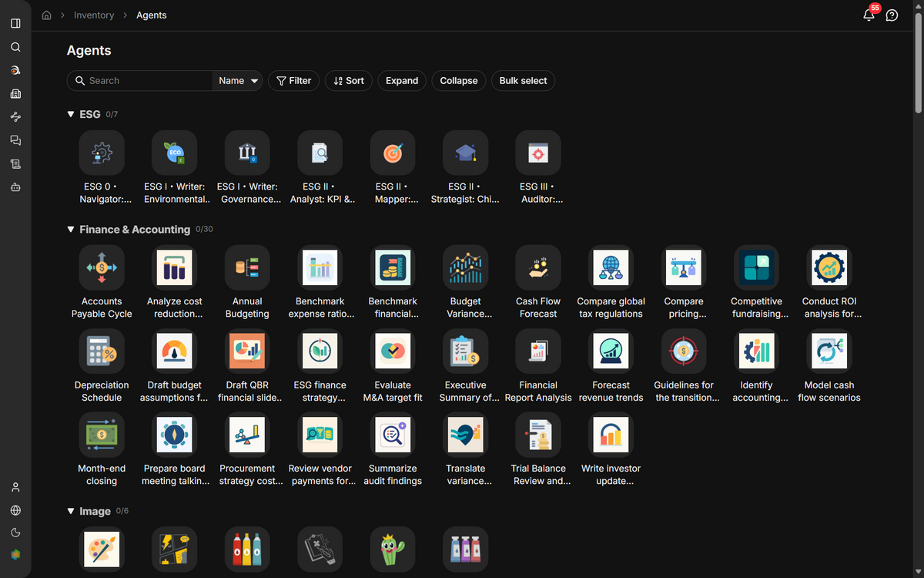Go to home via breadcrumb icon
Image resolution: width=924 pixels, height=578 pixels.
tap(46, 15)
